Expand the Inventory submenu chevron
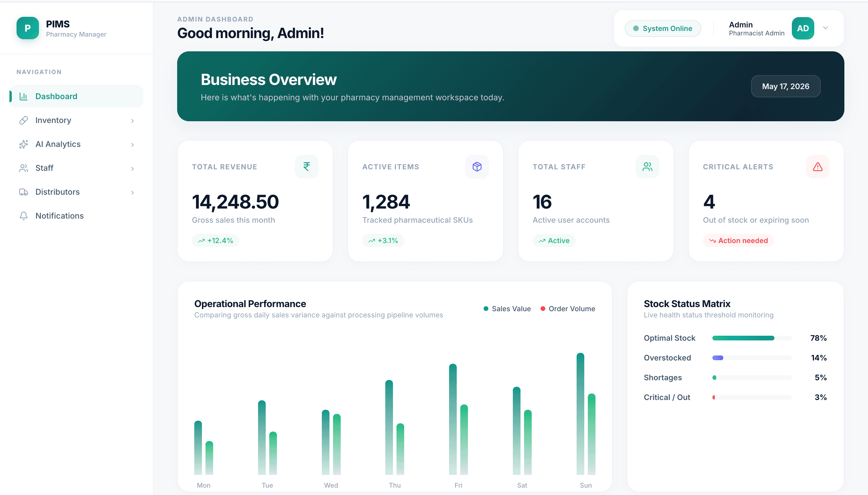This screenshot has height=495, width=868. [x=132, y=121]
